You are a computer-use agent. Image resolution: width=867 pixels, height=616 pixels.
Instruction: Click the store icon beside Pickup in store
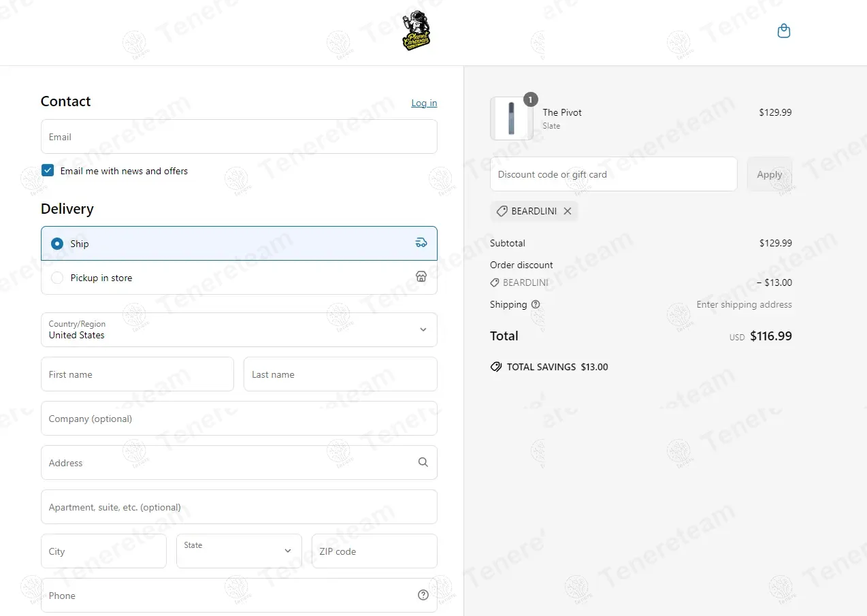tap(421, 276)
